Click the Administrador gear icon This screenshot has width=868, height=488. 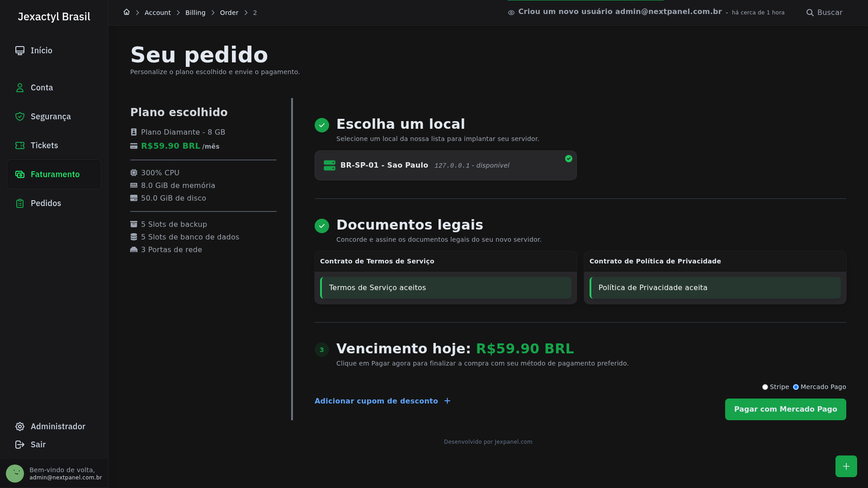(20, 427)
